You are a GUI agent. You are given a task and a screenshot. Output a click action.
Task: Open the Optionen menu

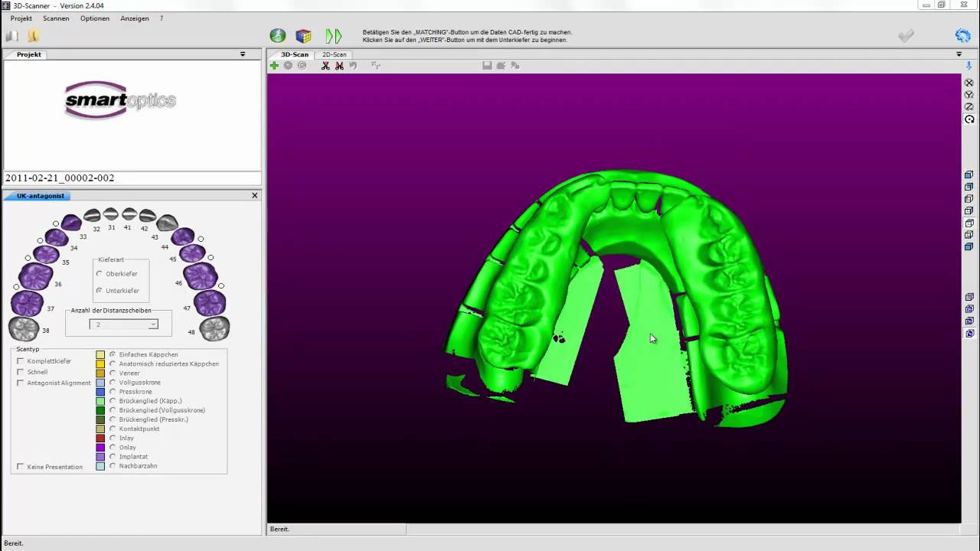click(95, 18)
